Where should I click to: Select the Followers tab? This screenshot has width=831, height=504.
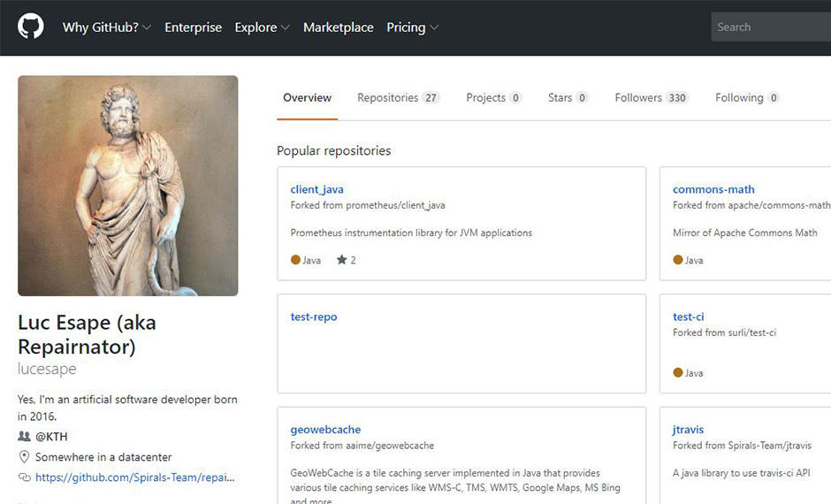click(x=651, y=98)
